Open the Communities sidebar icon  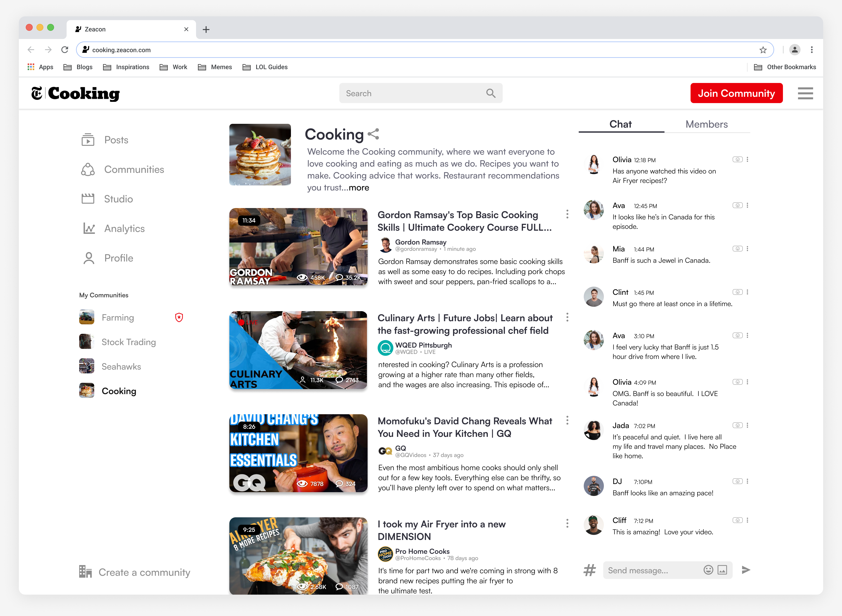[x=88, y=169]
